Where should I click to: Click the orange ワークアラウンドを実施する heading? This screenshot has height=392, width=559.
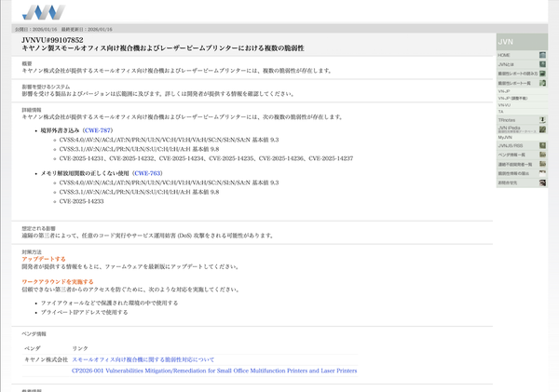click(x=58, y=282)
